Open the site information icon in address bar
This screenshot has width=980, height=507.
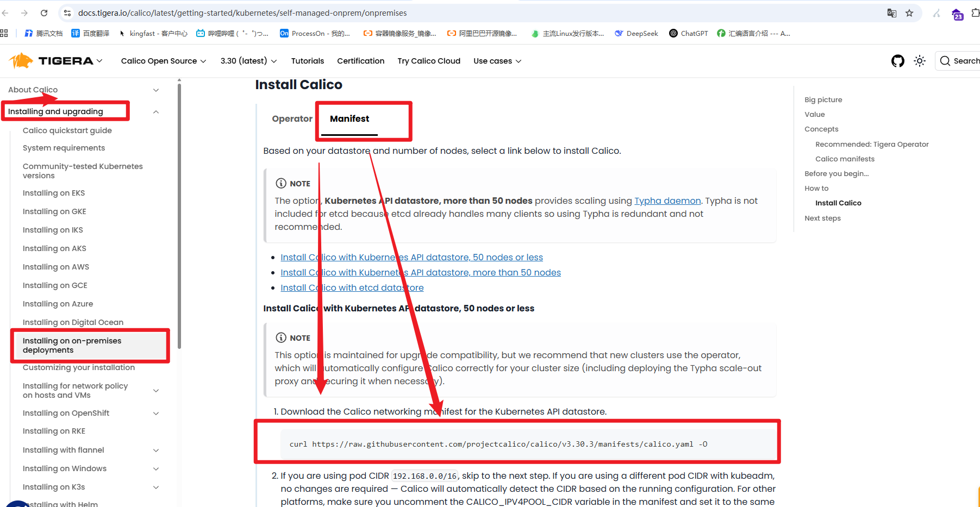(x=67, y=13)
